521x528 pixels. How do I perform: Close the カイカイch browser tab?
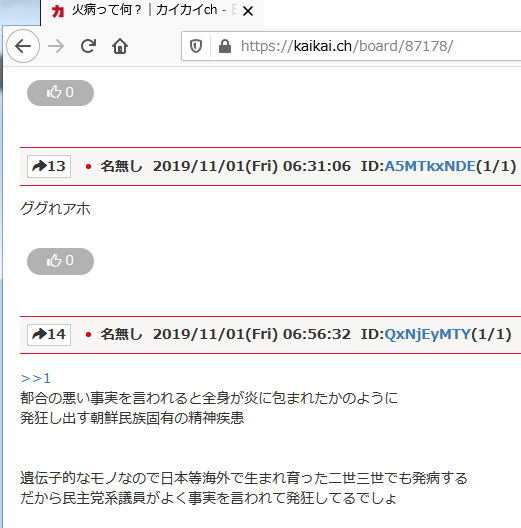(248, 11)
